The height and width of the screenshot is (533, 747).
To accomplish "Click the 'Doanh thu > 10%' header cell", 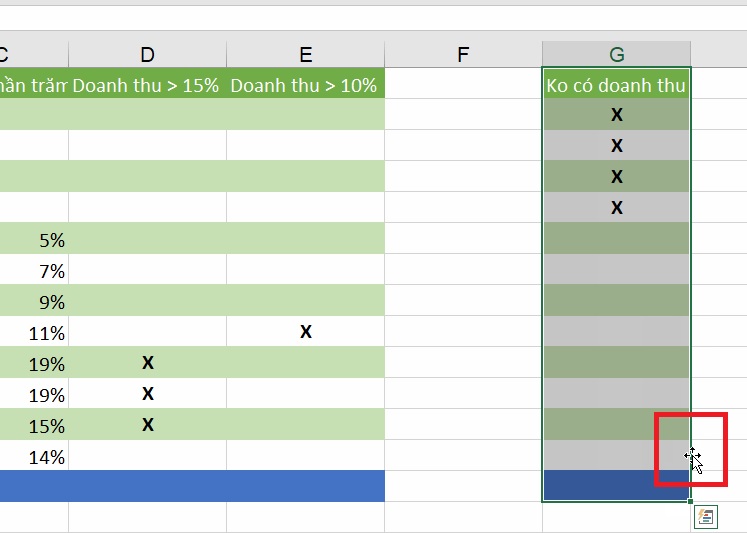I will pos(305,83).
